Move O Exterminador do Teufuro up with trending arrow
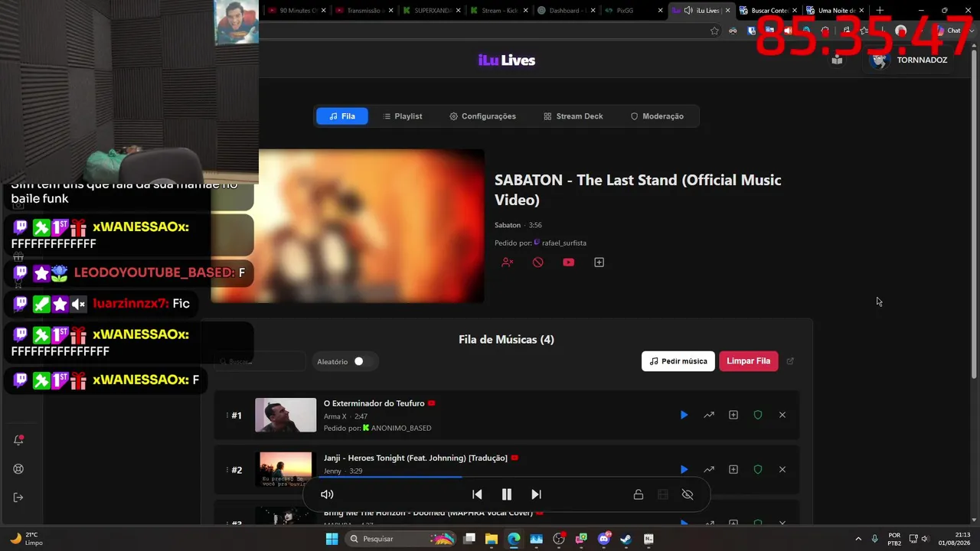This screenshot has height=551, width=980. [709, 415]
